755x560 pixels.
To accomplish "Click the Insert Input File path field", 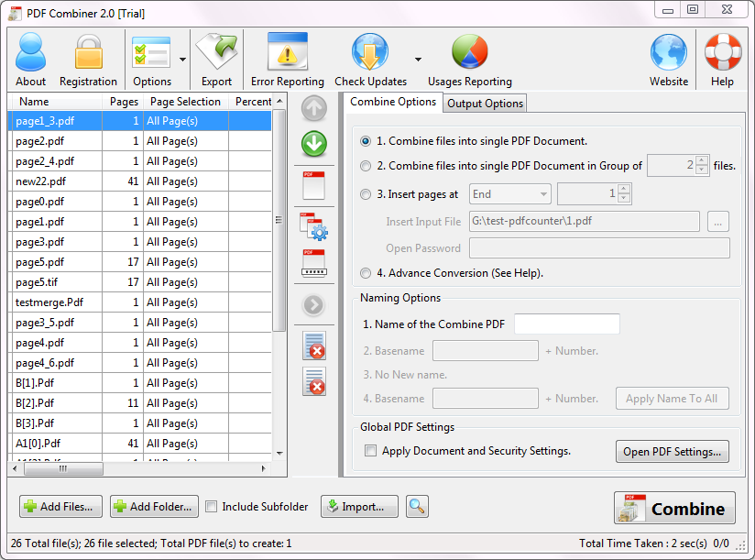I will 585,222.
